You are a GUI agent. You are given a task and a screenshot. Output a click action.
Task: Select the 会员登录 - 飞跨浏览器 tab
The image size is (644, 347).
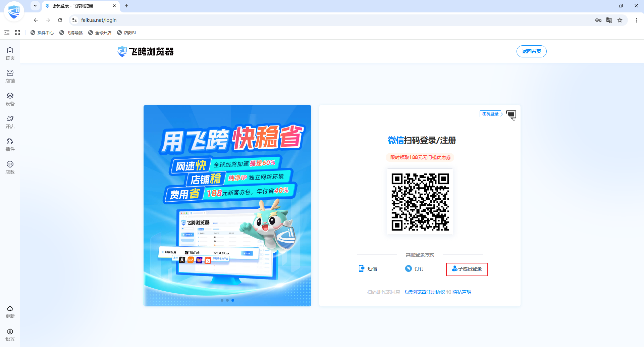point(80,6)
